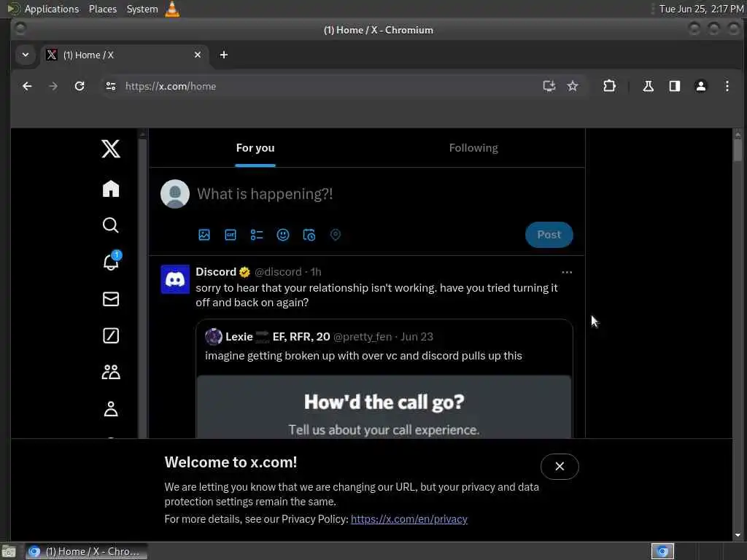747x560 pixels.
Task: Open a new browser tab
Action: [223, 55]
